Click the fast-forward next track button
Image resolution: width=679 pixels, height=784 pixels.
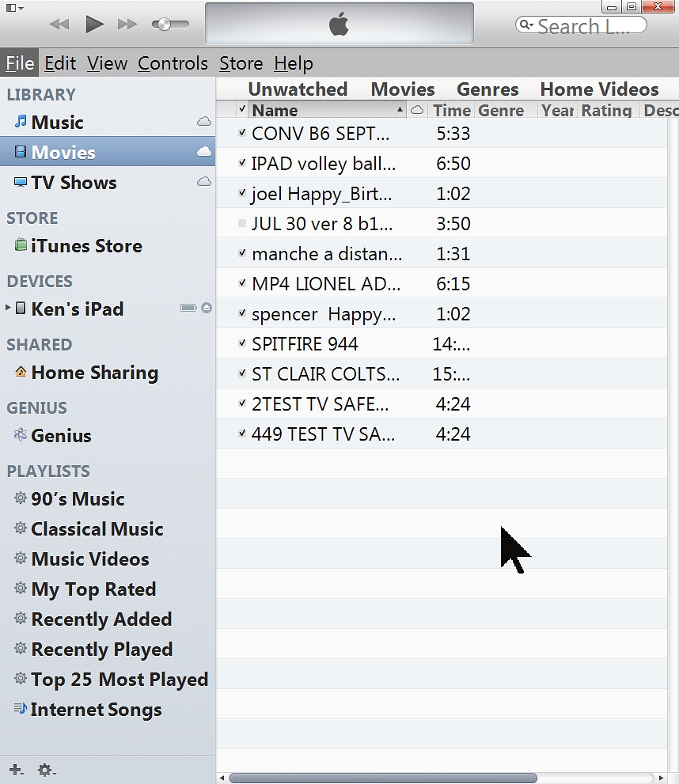[x=127, y=24]
